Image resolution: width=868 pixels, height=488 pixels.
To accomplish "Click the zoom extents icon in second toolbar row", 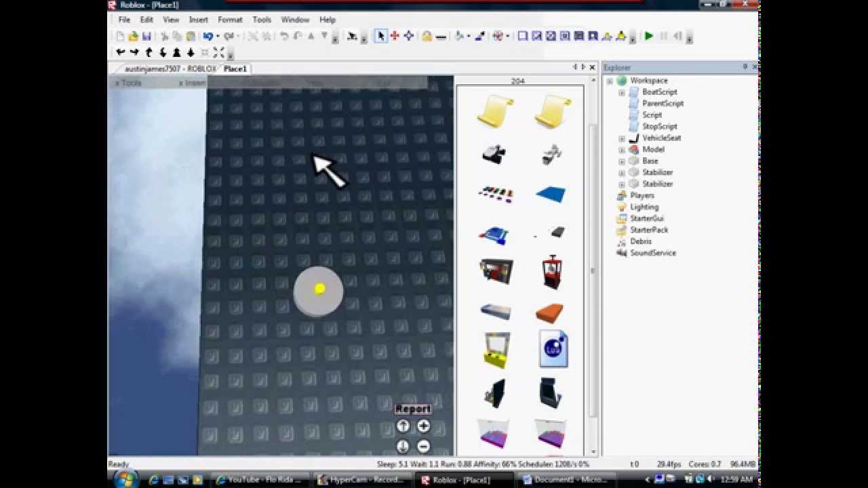I will [219, 52].
